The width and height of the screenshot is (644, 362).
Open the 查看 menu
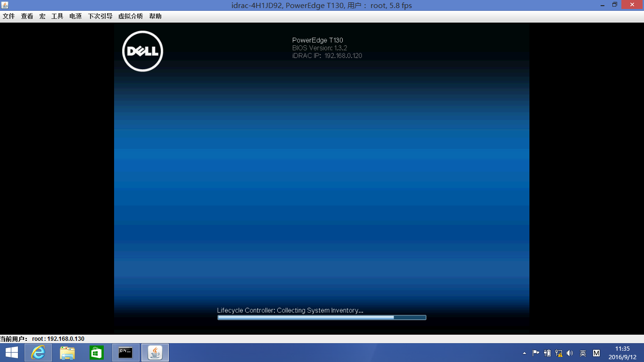coord(27,16)
